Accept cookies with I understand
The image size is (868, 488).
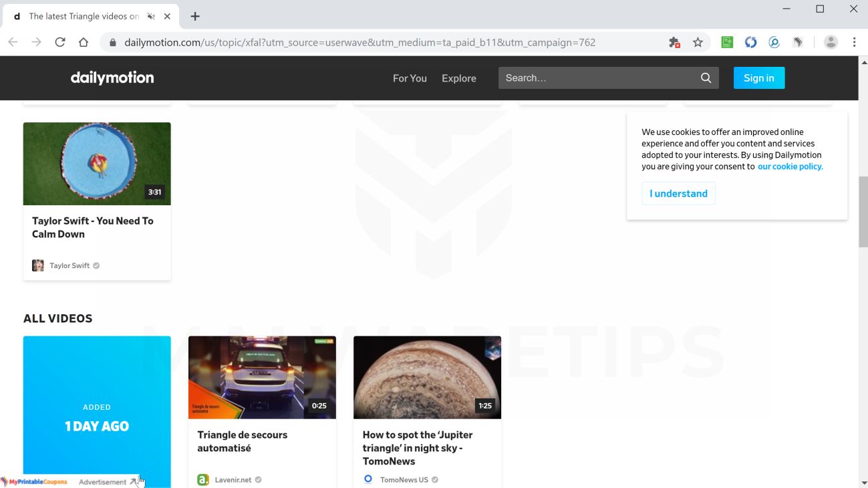[678, 193]
